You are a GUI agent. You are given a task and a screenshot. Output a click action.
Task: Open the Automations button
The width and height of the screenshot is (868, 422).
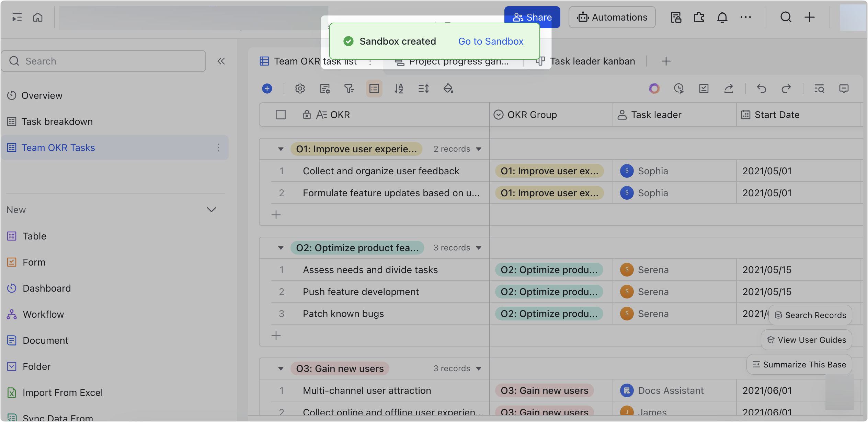pyautogui.click(x=612, y=17)
